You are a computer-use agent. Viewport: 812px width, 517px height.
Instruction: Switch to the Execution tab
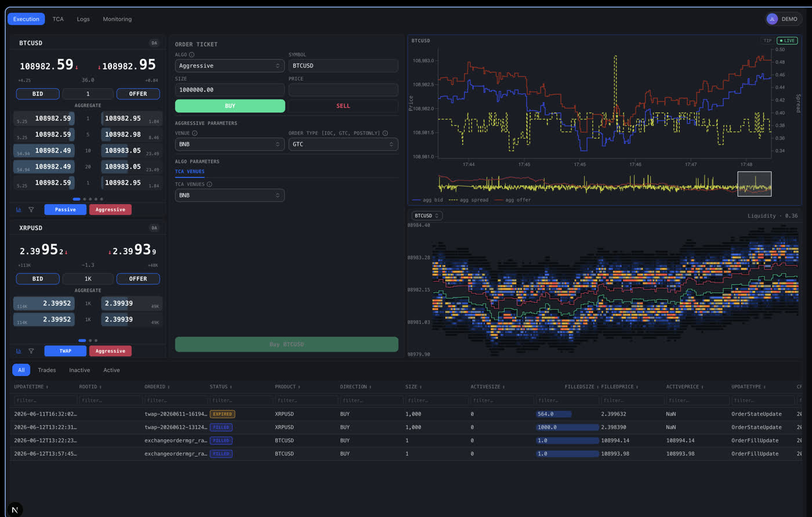[x=26, y=19]
